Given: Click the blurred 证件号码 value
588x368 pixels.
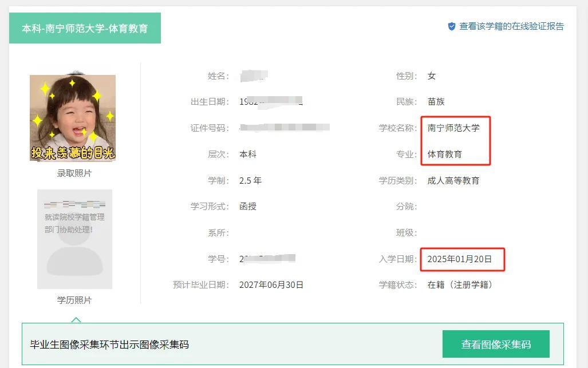Looking at the screenshot, I should (285, 128).
